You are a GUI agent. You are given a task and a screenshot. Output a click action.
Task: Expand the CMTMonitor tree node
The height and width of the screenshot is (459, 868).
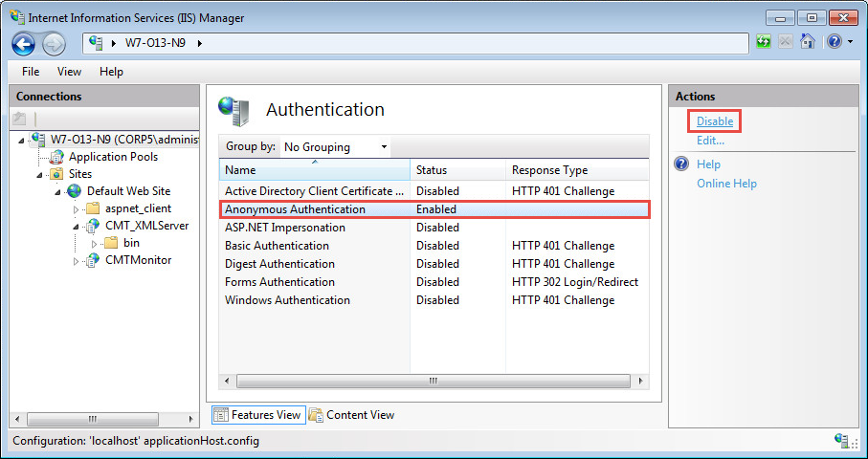pyautogui.click(x=77, y=261)
